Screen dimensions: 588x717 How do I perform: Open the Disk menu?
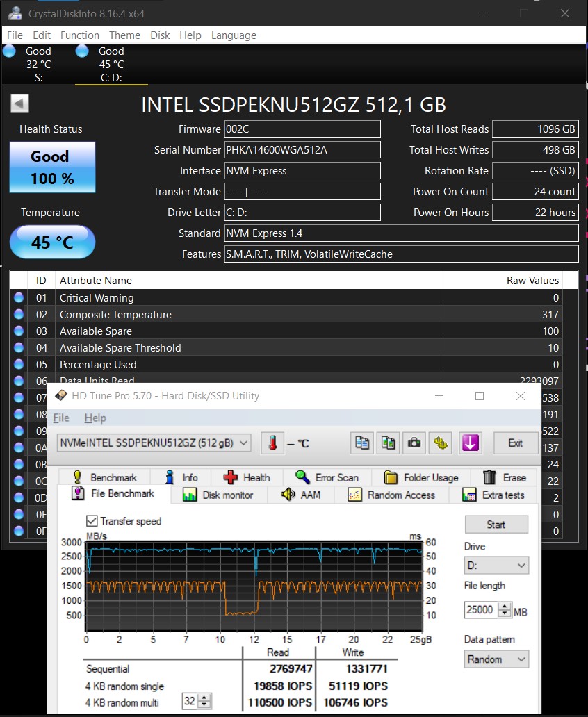(x=160, y=35)
